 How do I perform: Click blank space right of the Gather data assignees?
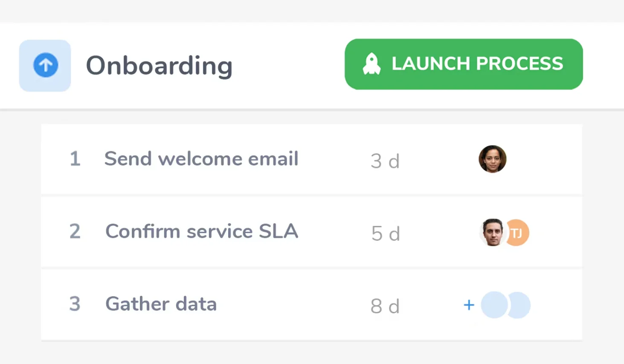click(x=557, y=305)
